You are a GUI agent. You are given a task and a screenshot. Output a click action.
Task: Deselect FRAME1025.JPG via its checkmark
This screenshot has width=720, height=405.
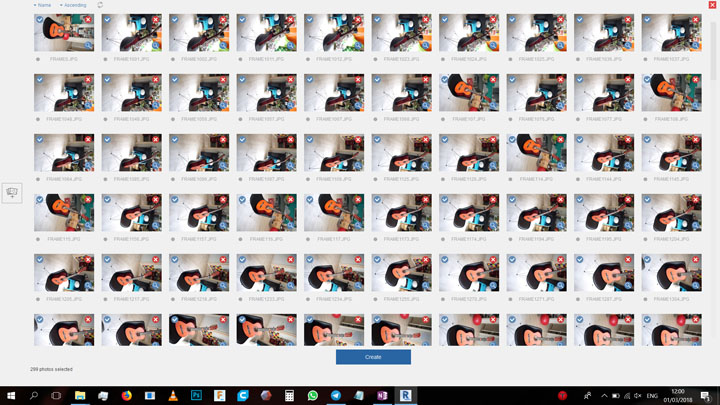click(512, 20)
